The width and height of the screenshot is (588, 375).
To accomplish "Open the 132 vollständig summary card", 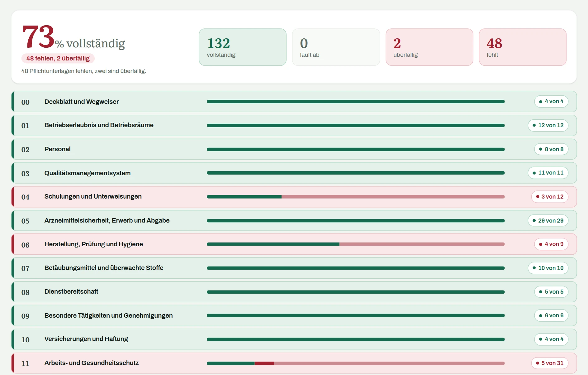I will [x=243, y=47].
